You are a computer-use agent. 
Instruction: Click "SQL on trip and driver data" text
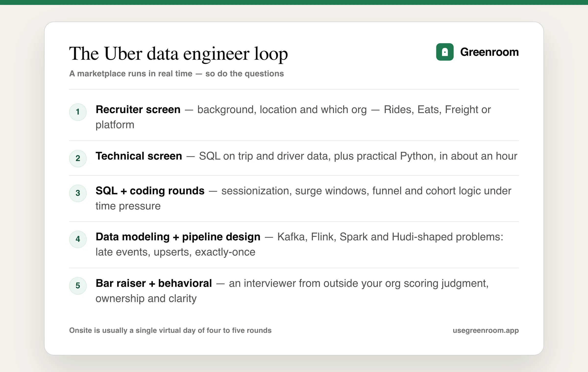pyautogui.click(x=265, y=156)
